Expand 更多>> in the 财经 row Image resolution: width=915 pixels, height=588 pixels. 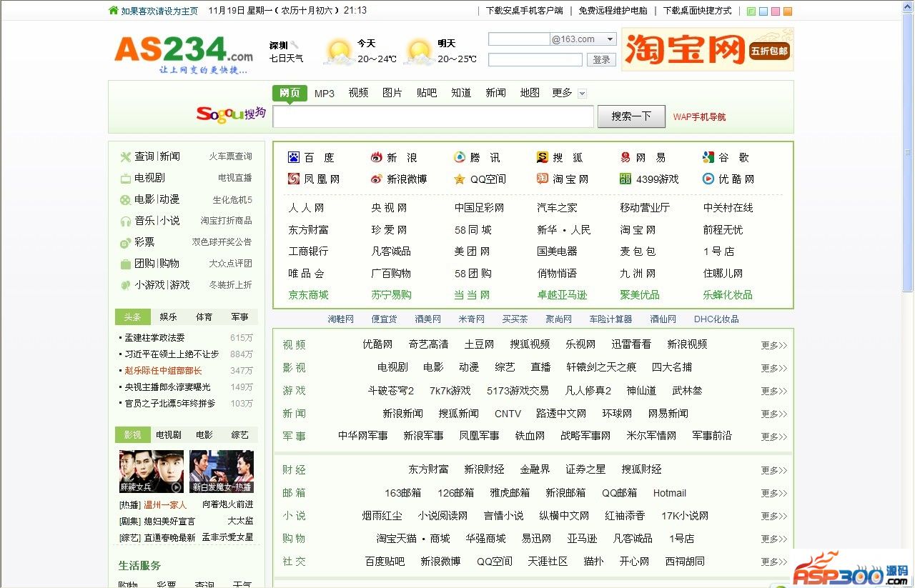773,470
